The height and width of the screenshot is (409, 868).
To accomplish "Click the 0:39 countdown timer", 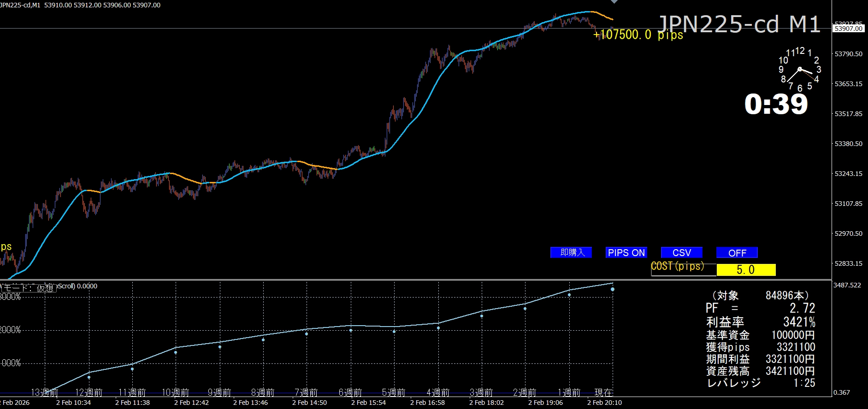I will point(776,105).
